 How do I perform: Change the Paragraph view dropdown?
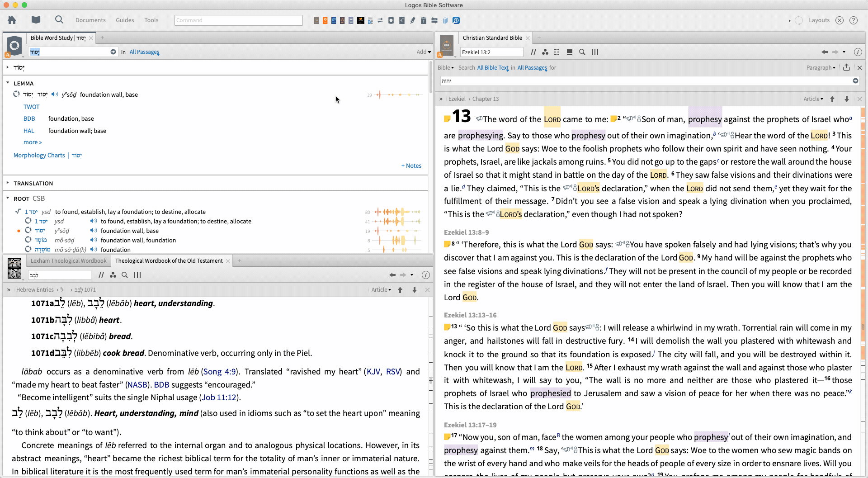point(821,68)
